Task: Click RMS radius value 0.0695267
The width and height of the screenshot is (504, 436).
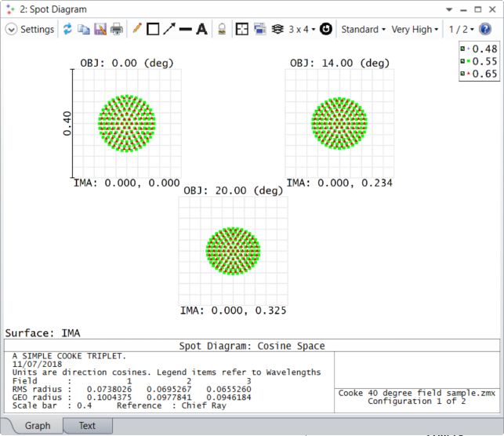Action: click(x=169, y=390)
